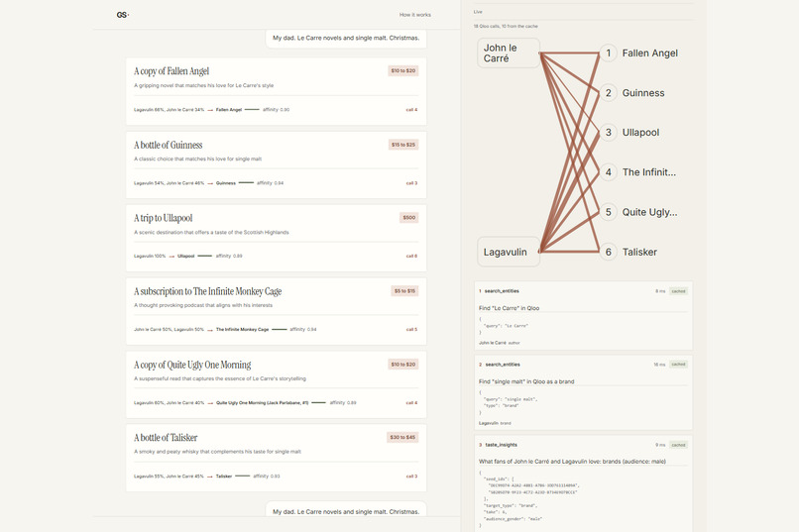Click numbered circle 1 beside Fallen Angel
799x532 pixels.
pos(608,53)
